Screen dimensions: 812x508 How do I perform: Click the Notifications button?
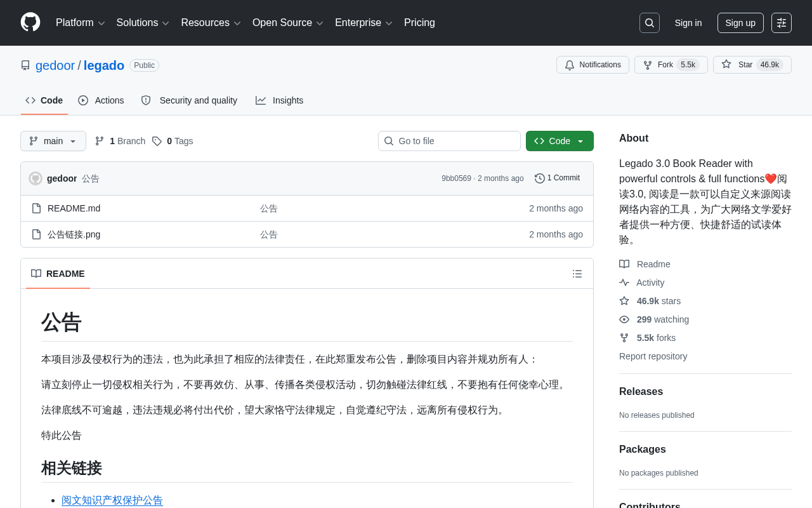(x=593, y=65)
